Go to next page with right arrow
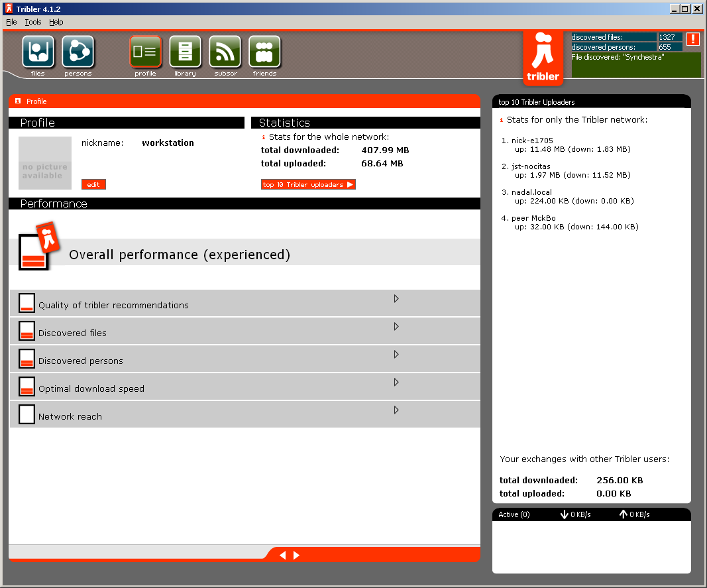The image size is (707, 588). point(296,555)
